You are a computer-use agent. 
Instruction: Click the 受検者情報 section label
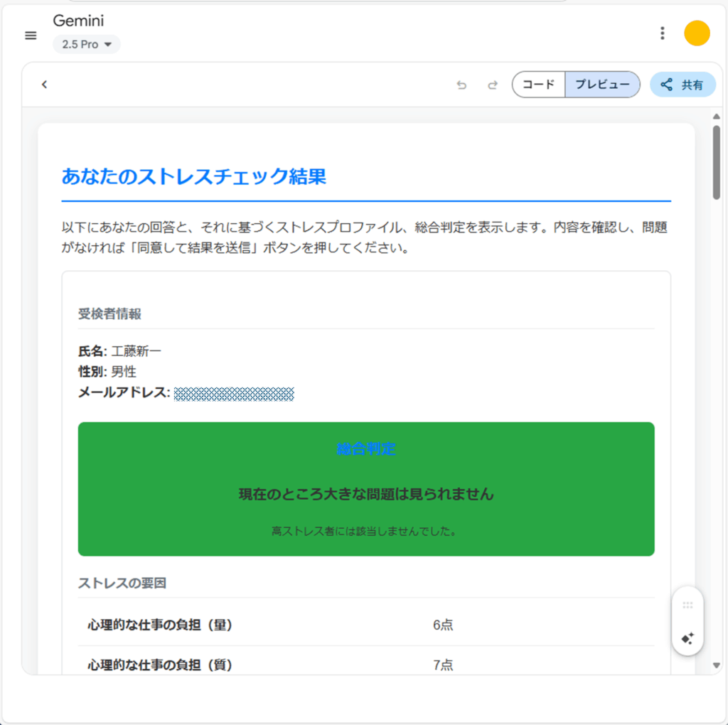pos(109,314)
